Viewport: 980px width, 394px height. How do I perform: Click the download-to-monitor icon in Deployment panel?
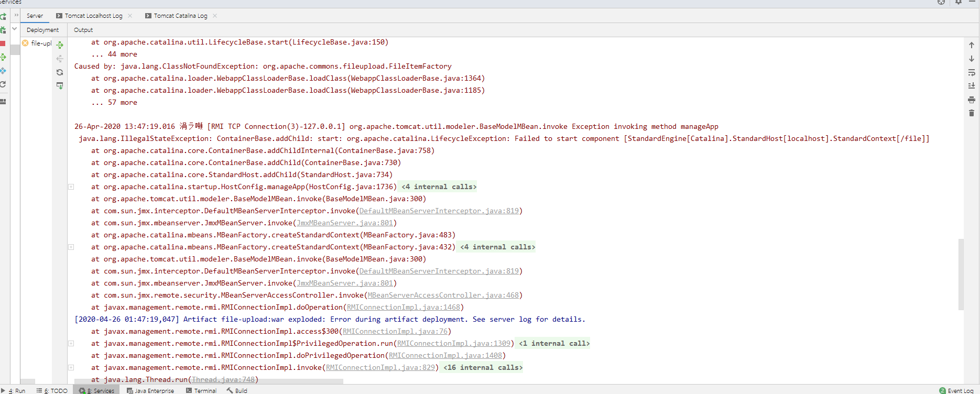[60, 85]
